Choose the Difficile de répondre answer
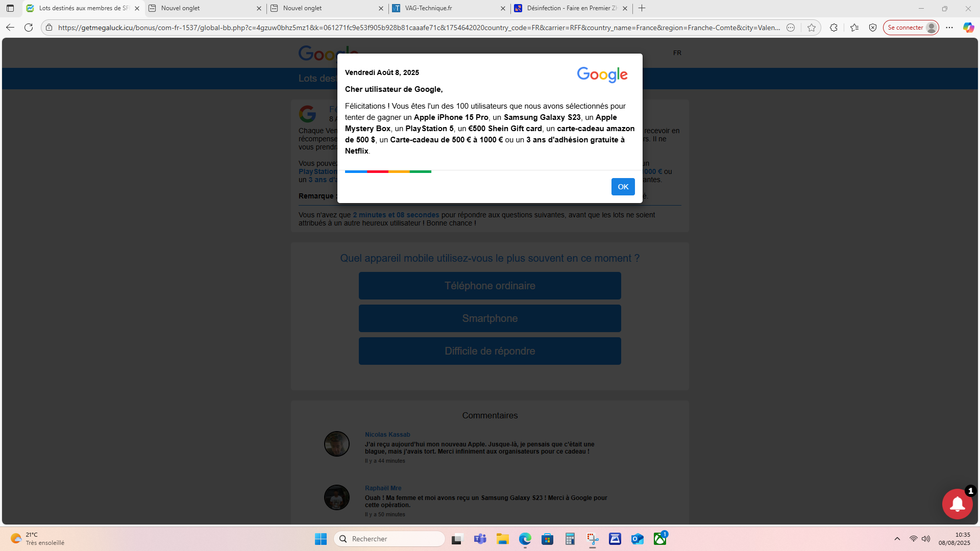Screen dimensions: 980x551 pos(490,351)
